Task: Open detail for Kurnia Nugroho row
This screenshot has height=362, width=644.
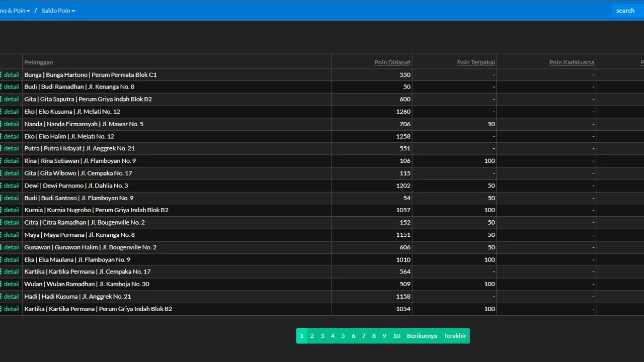Action: point(10,210)
